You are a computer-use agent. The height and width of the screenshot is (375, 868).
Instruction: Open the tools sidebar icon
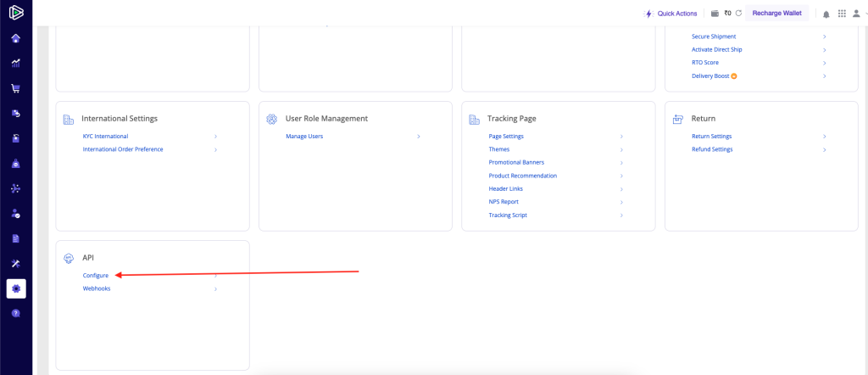(x=16, y=263)
